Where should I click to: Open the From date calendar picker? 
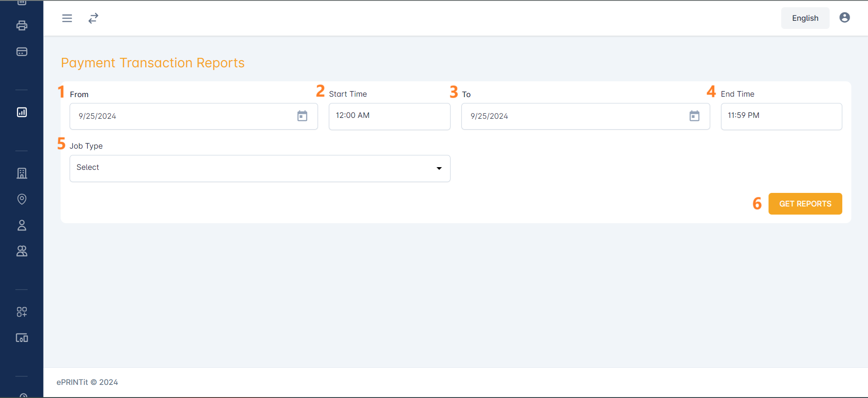coord(302,116)
